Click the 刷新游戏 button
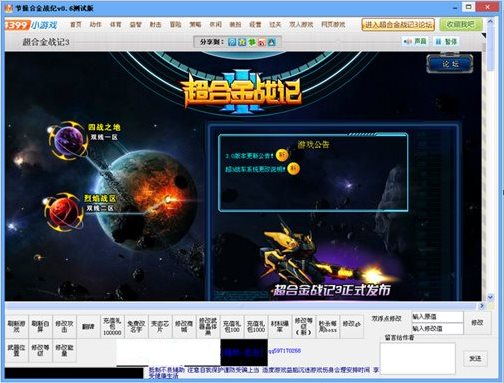 point(16,327)
